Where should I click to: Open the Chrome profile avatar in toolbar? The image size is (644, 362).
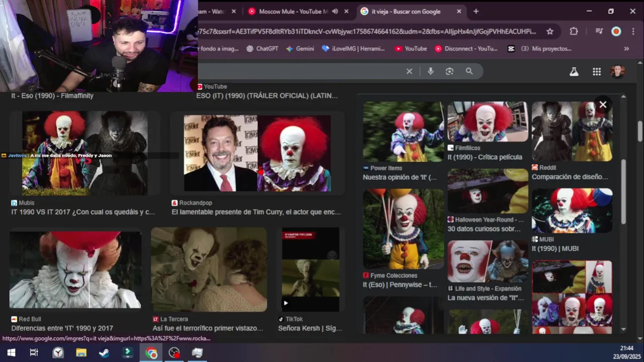point(616,31)
